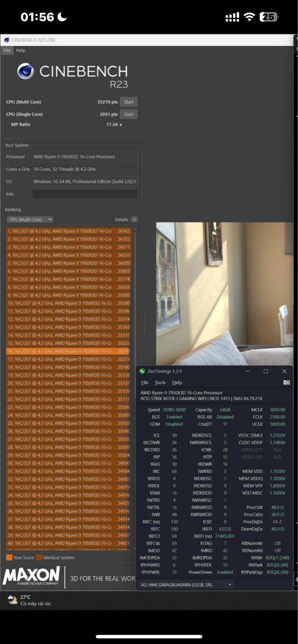298x644 pixels.
Task: Close the ZenTimings window
Action: 284,371
